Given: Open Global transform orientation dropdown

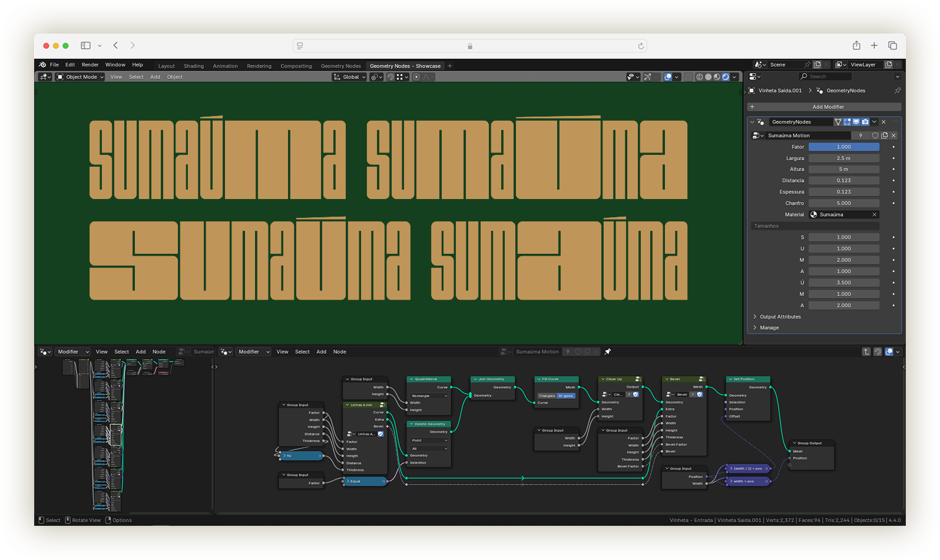Looking at the screenshot, I should tap(350, 77).
